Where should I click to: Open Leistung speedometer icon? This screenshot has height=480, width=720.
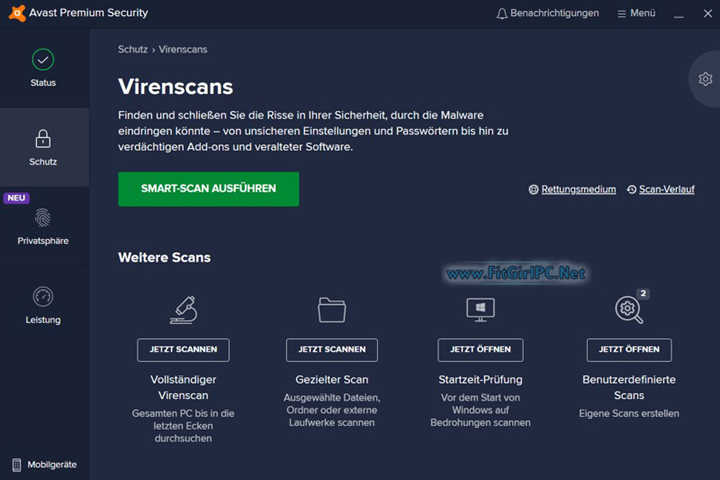pyautogui.click(x=43, y=297)
